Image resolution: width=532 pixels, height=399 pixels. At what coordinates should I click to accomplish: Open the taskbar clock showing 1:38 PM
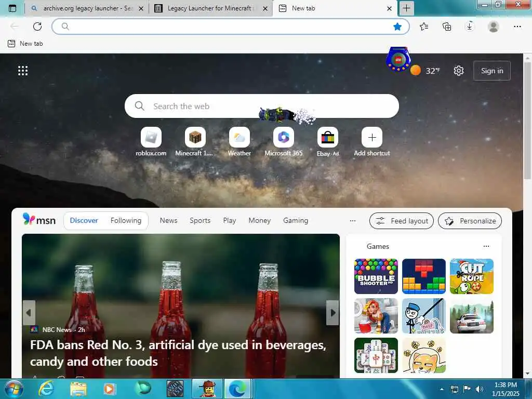click(506, 389)
